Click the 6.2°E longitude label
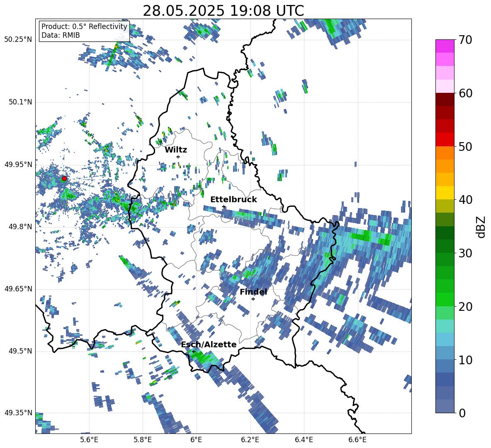 point(250,440)
